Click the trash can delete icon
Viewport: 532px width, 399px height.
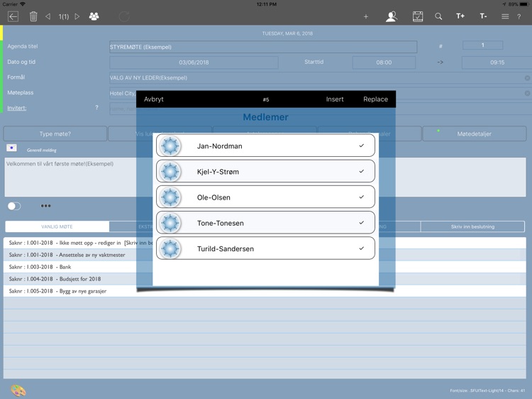[x=33, y=16]
